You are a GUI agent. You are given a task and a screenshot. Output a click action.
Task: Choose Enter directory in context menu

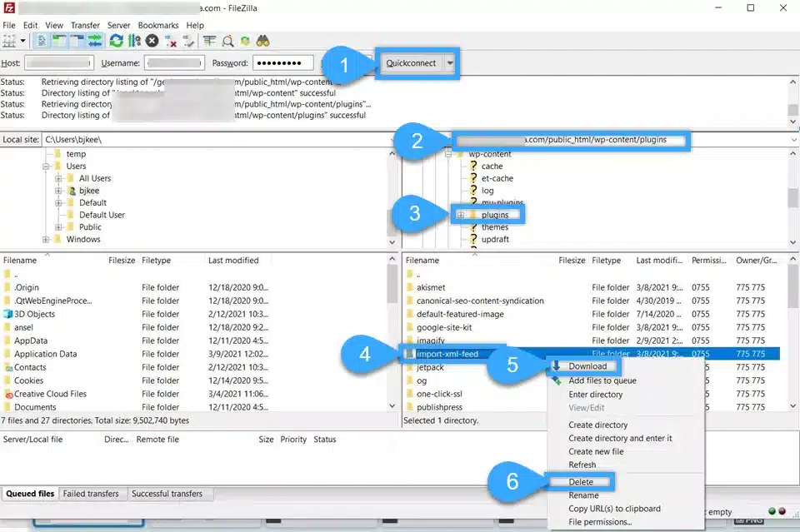coord(595,395)
